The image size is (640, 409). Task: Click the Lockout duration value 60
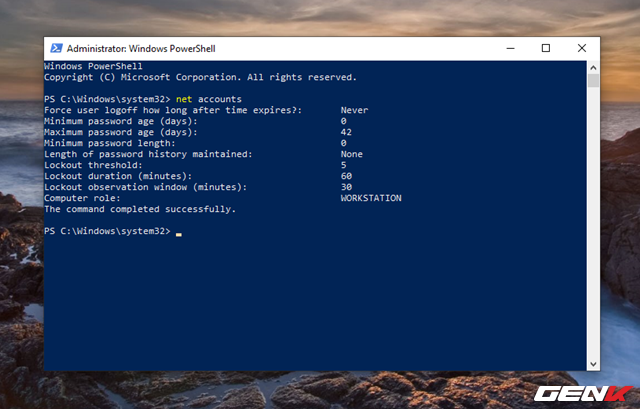346,176
